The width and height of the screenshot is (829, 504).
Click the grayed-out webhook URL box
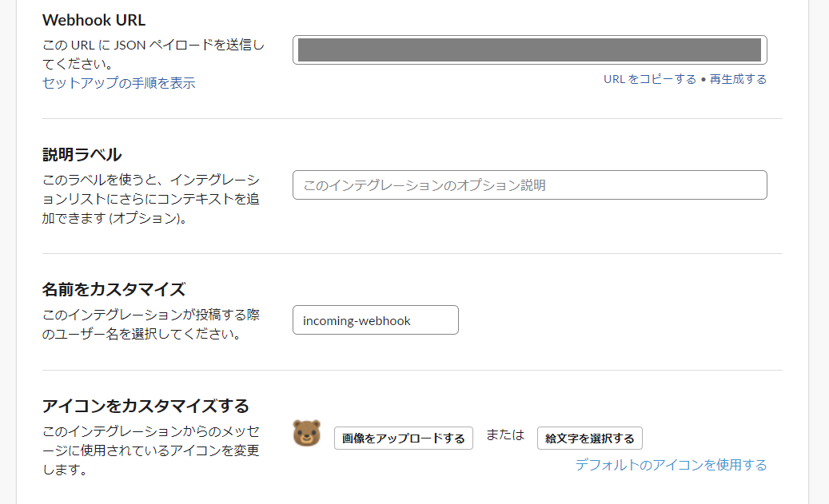click(x=529, y=49)
